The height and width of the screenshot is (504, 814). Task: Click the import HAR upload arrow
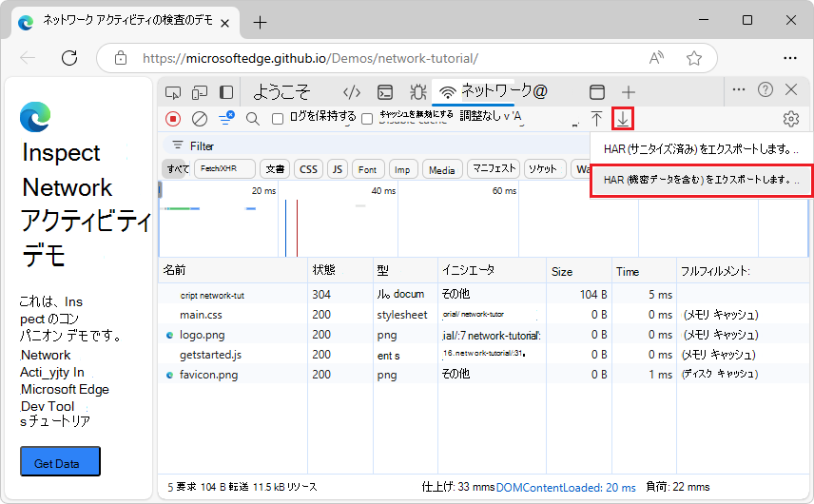[x=596, y=119]
